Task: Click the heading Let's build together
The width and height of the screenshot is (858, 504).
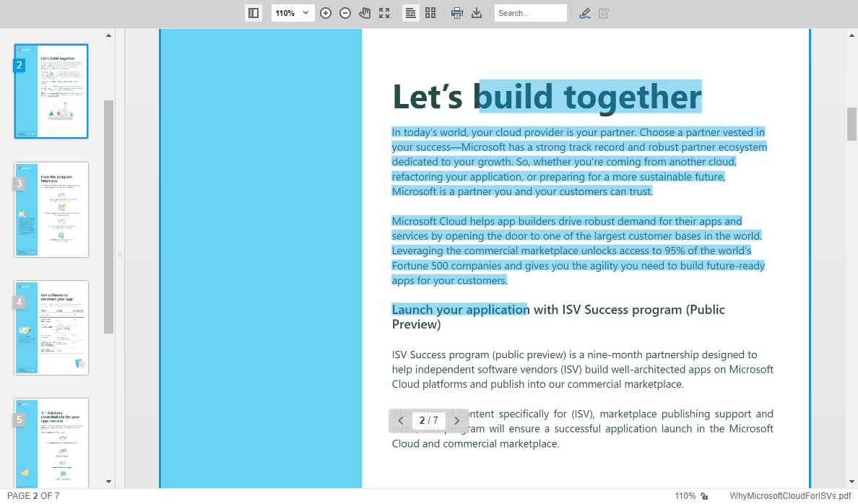Action: (547, 97)
